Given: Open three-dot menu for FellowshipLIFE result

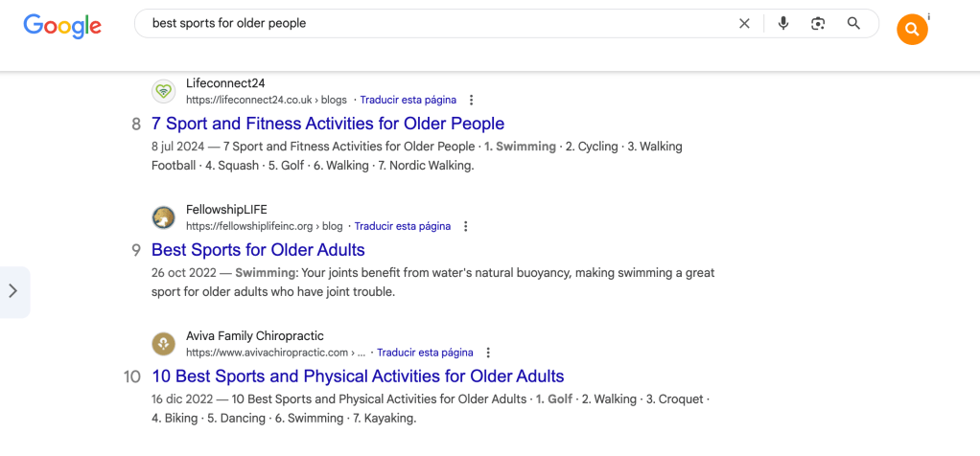Looking at the screenshot, I should pos(466,226).
